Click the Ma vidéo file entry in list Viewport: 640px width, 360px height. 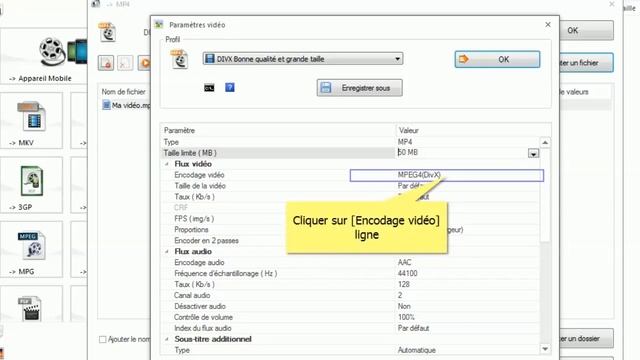(x=127, y=105)
